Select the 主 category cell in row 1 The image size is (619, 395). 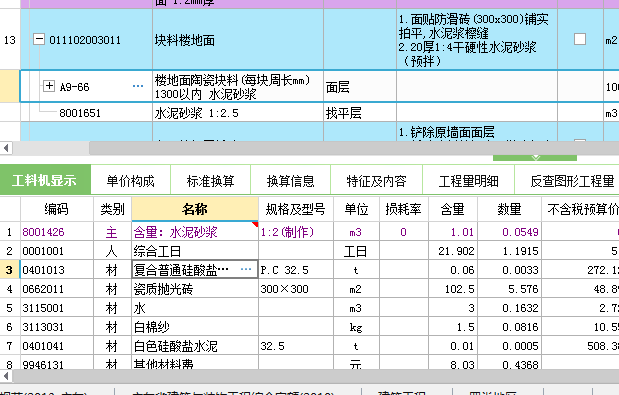coord(113,232)
